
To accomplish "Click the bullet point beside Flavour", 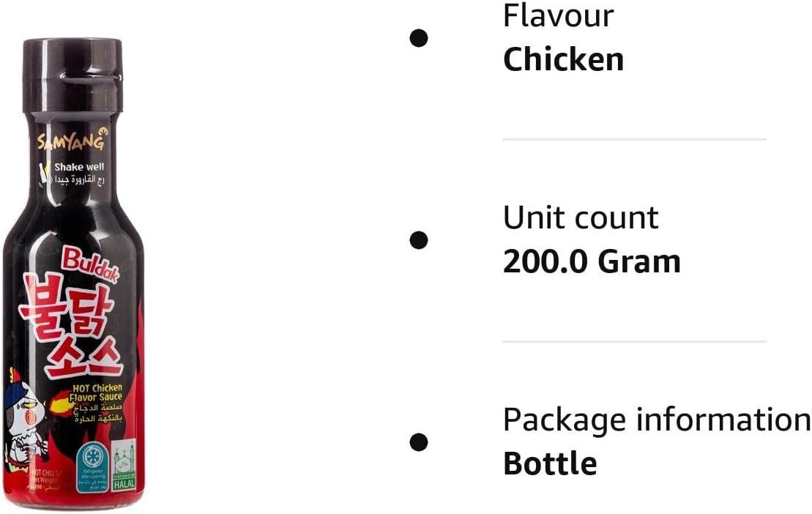I will tap(419, 37).
